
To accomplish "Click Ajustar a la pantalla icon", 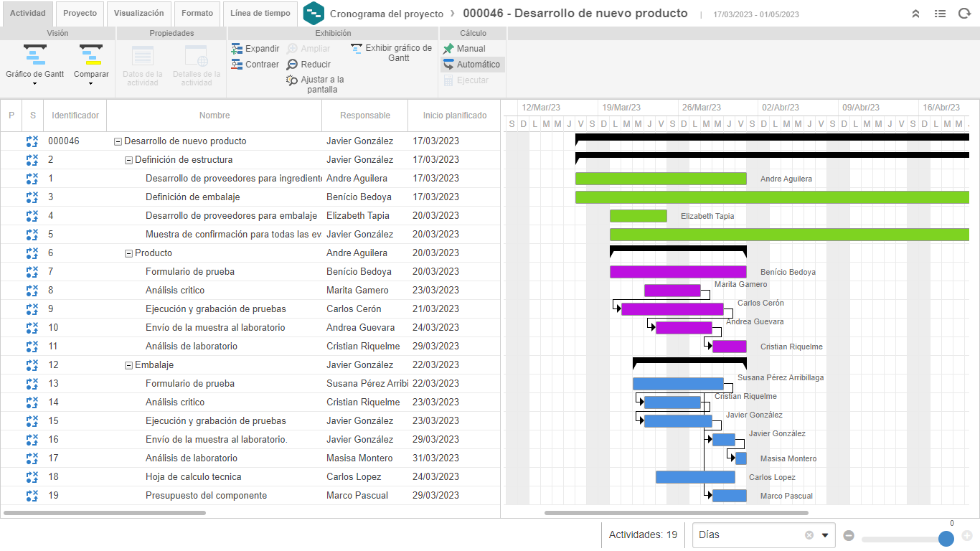I will click(292, 80).
